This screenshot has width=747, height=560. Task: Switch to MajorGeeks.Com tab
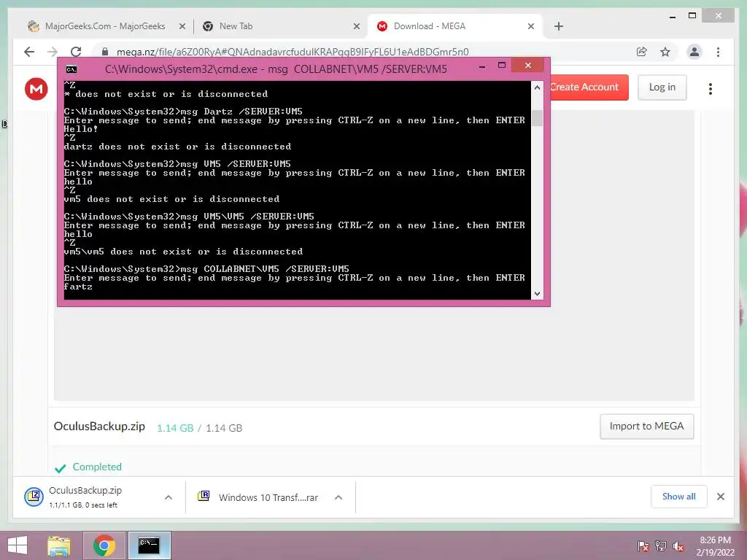point(106,26)
